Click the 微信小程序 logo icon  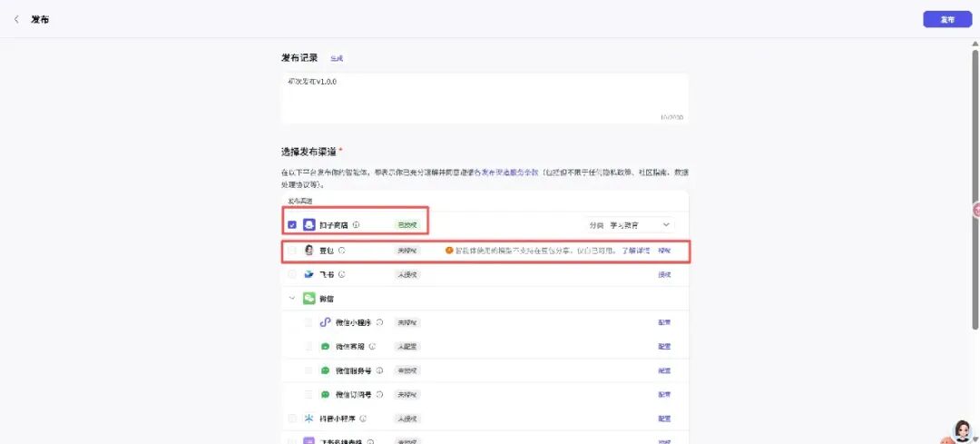325,322
